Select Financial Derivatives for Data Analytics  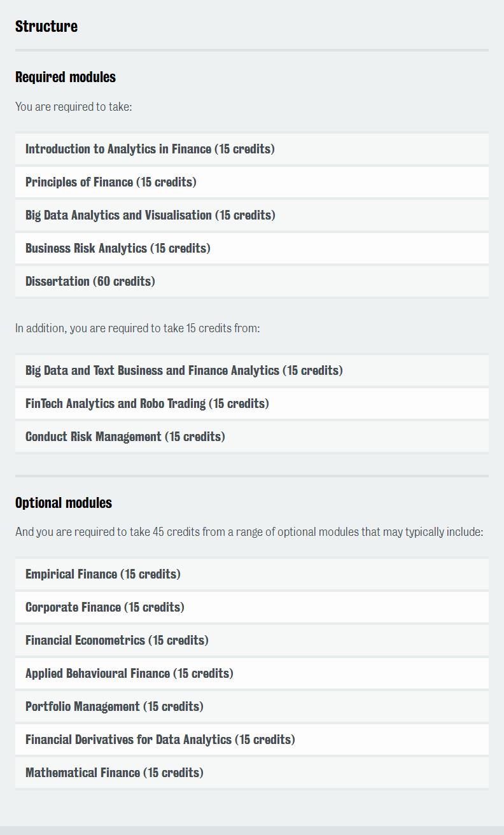252,740
